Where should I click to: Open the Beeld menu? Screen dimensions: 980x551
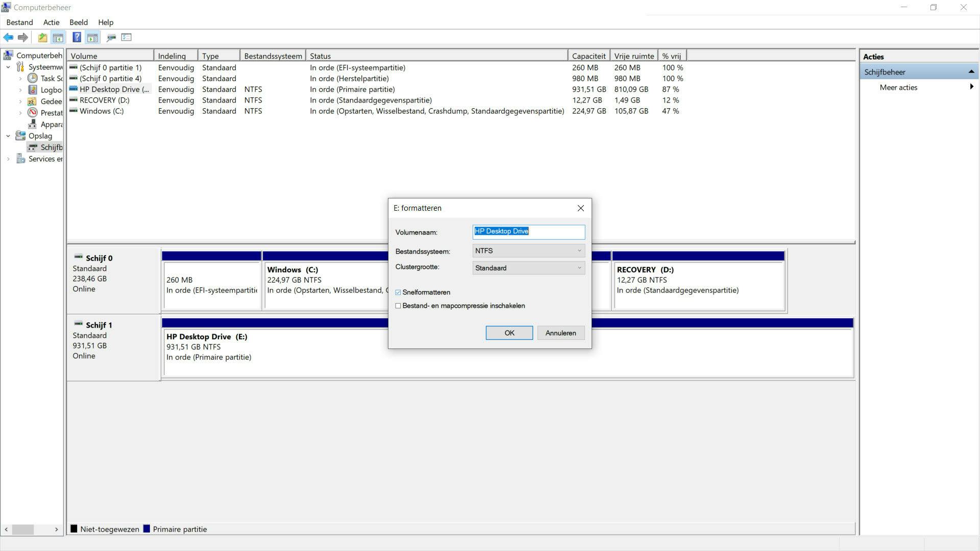(79, 22)
